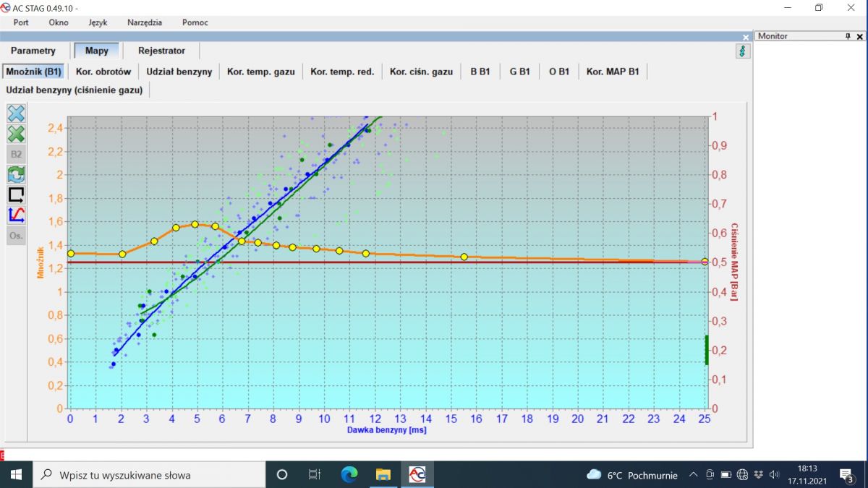The width and height of the screenshot is (868, 488).
Task: Switch to the Rejestrator tab
Action: click(161, 51)
